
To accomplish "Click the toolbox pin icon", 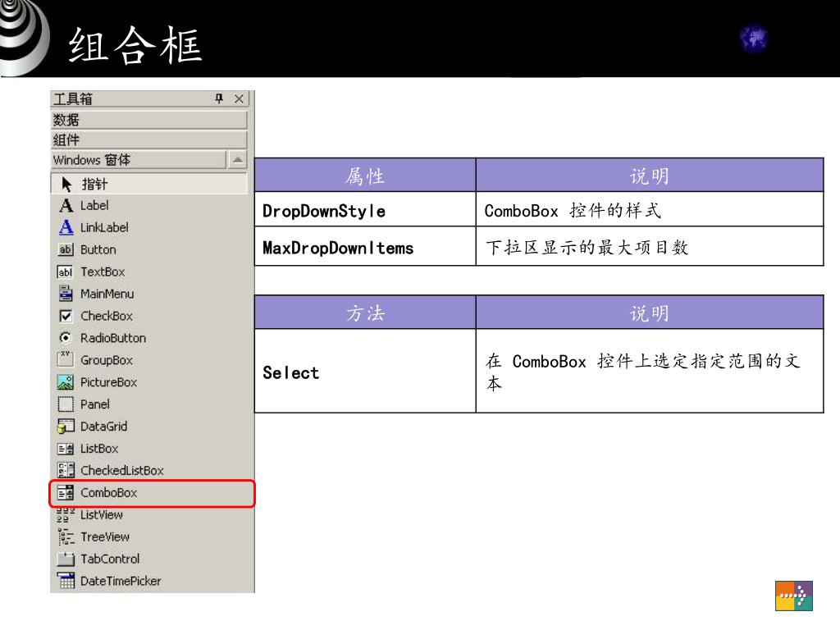I will pos(219,98).
